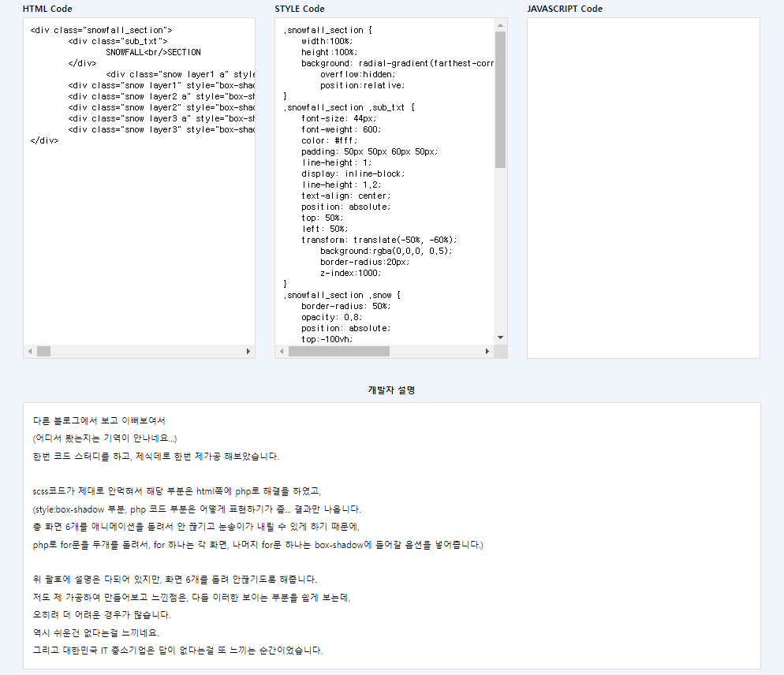The height and width of the screenshot is (675, 784).
Task: Focus the empty JAVASCRIPT Code text area
Action: (643, 188)
